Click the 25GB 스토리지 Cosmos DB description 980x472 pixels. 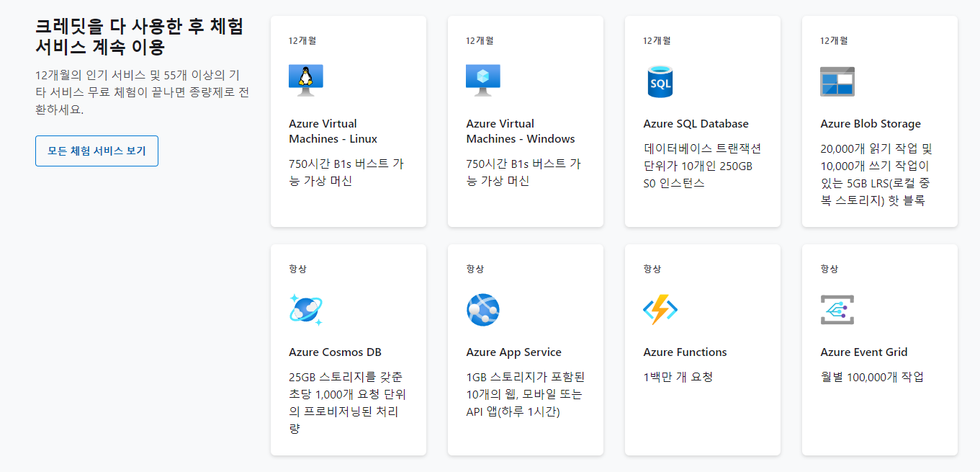348,403
